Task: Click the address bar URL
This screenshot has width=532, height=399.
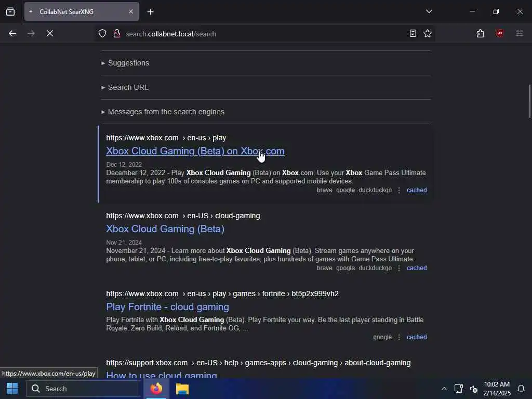Action: [x=170, y=34]
